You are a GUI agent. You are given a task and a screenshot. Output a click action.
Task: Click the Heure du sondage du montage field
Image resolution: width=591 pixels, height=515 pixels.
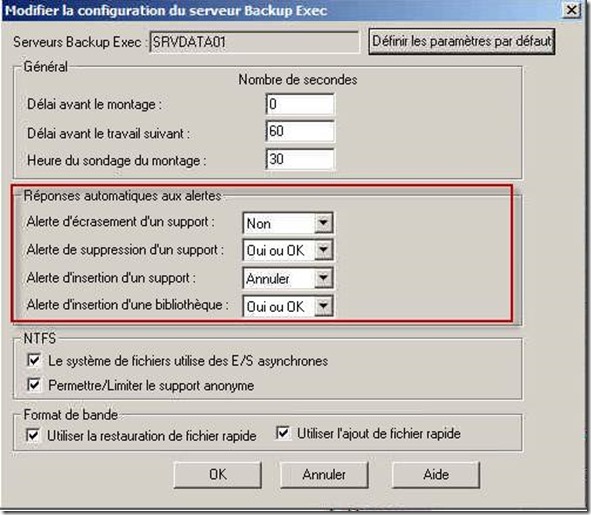click(300, 159)
